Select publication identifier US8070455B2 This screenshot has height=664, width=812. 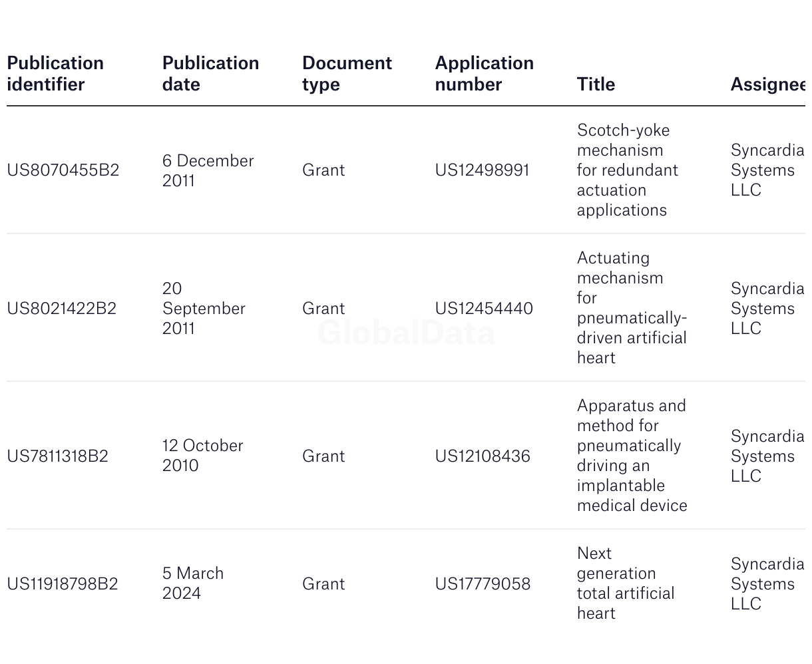[63, 170]
